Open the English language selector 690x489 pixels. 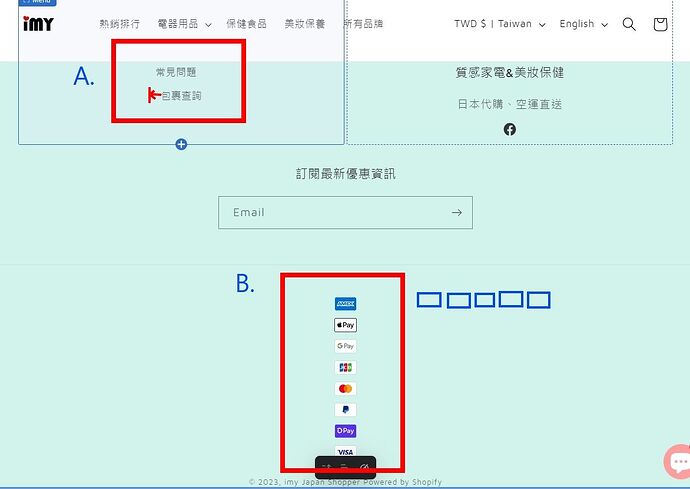pyautogui.click(x=584, y=24)
